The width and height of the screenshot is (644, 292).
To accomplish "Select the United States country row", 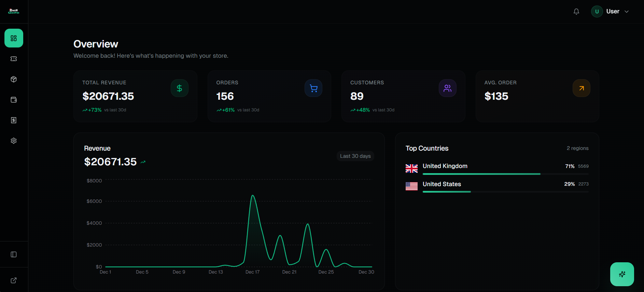I will (497, 184).
